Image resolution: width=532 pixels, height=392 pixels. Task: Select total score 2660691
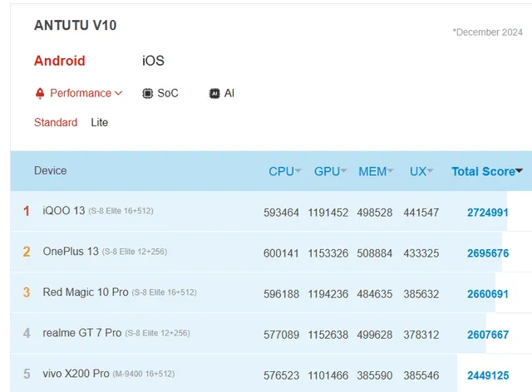488,294
